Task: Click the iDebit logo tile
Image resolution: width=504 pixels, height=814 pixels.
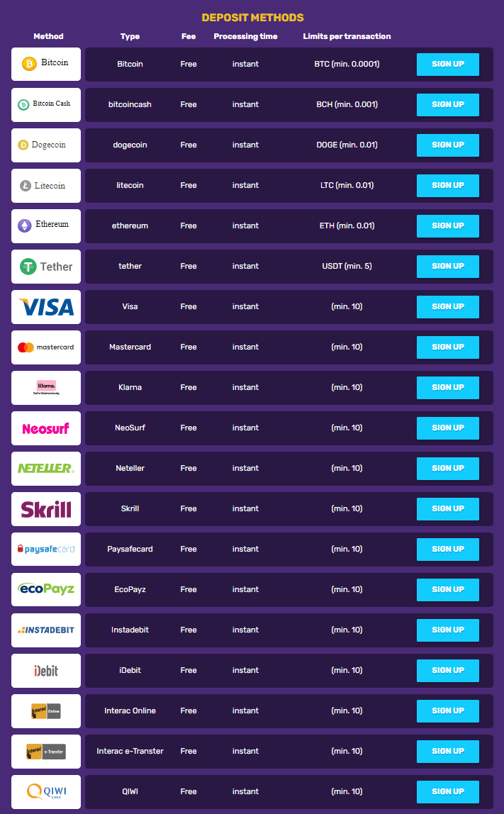Action: [46, 670]
